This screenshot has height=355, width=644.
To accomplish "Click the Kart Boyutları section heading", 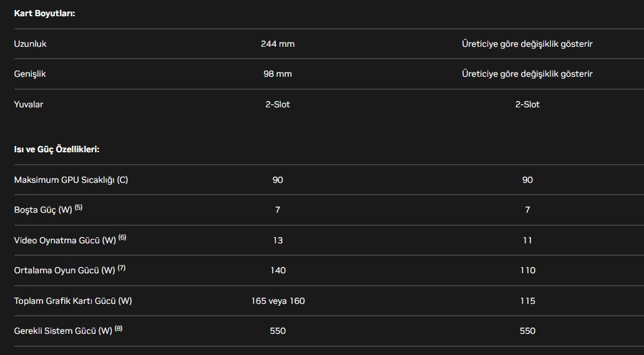I will tap(44, 13).
